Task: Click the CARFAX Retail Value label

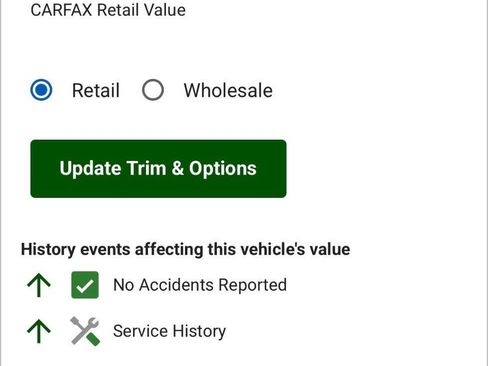Action: (108, 10)
